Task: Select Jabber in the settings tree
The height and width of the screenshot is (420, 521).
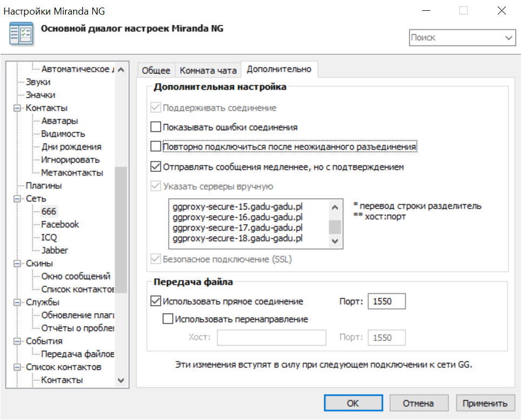Action: [56, 250]
